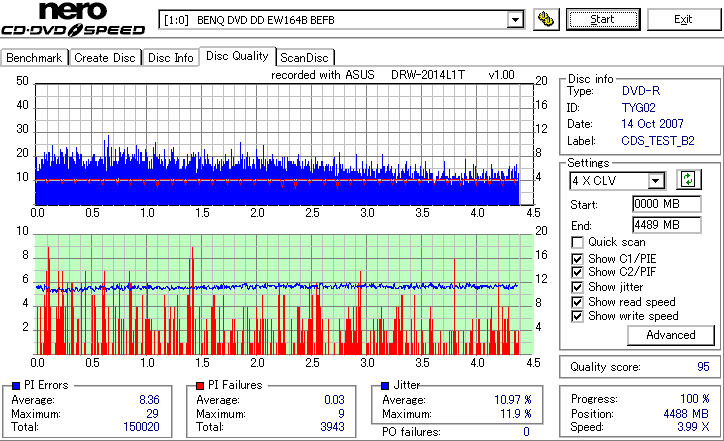Open the ScanDisc tab
The width and height of the screenshot is (724, 441).
coord(305,58)
